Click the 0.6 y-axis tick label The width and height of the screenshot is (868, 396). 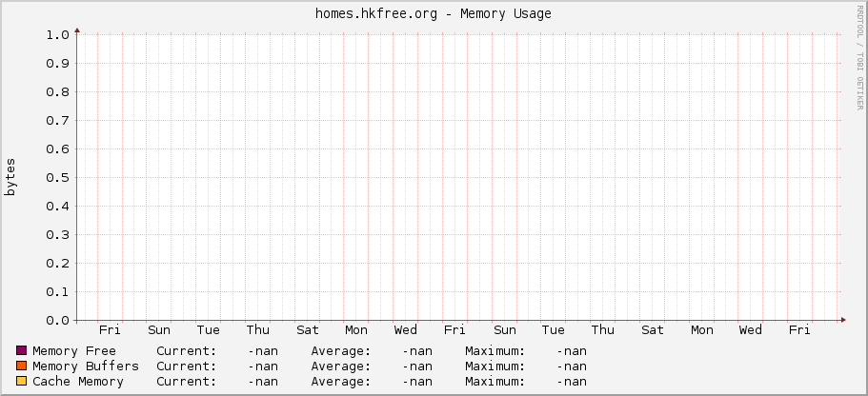(57, 148)
